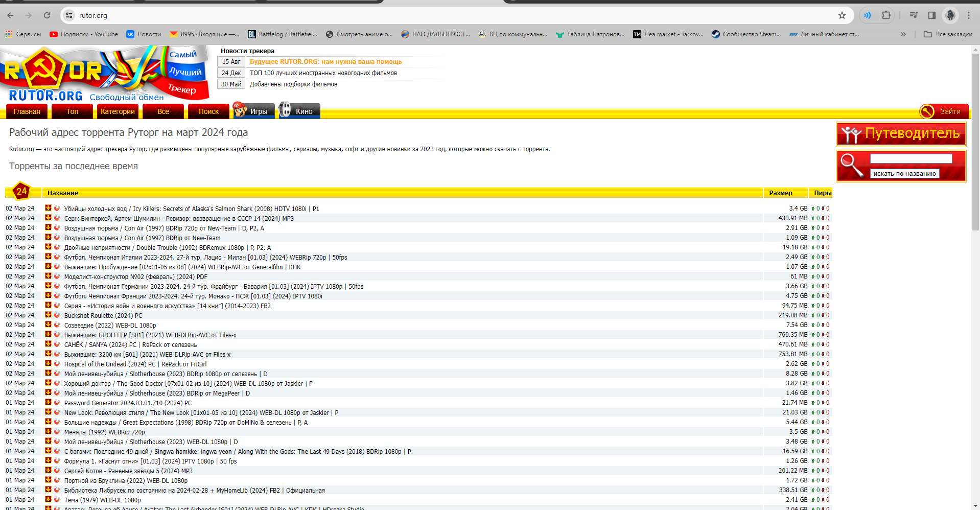Open "Hospital of the Undead (2024) PC" torrent
980x510 pixels.
[x=135, y=364]
